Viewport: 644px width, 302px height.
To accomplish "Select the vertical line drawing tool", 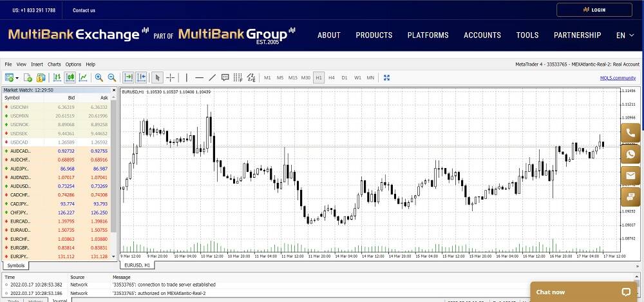I will pos(187,77).
